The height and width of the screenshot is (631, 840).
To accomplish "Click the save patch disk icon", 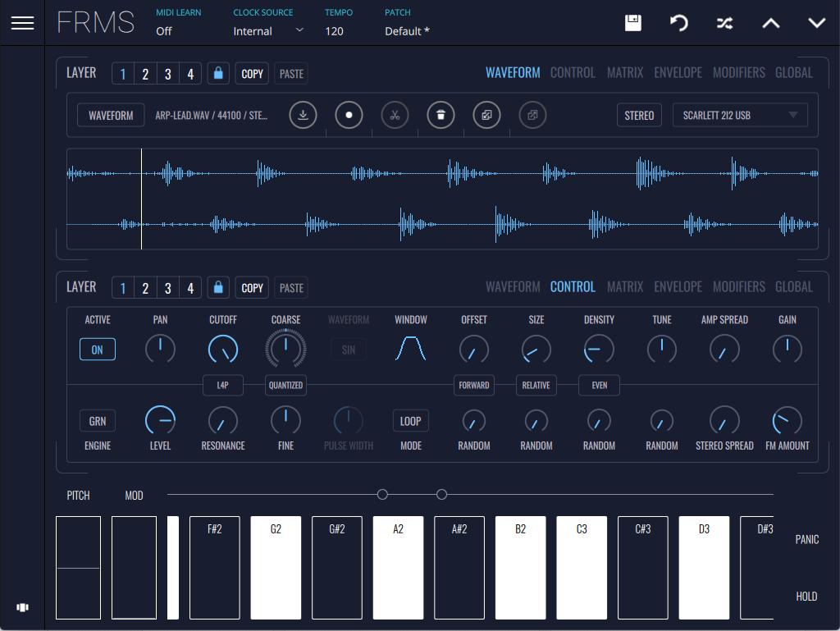I will [x=632, y=23].
